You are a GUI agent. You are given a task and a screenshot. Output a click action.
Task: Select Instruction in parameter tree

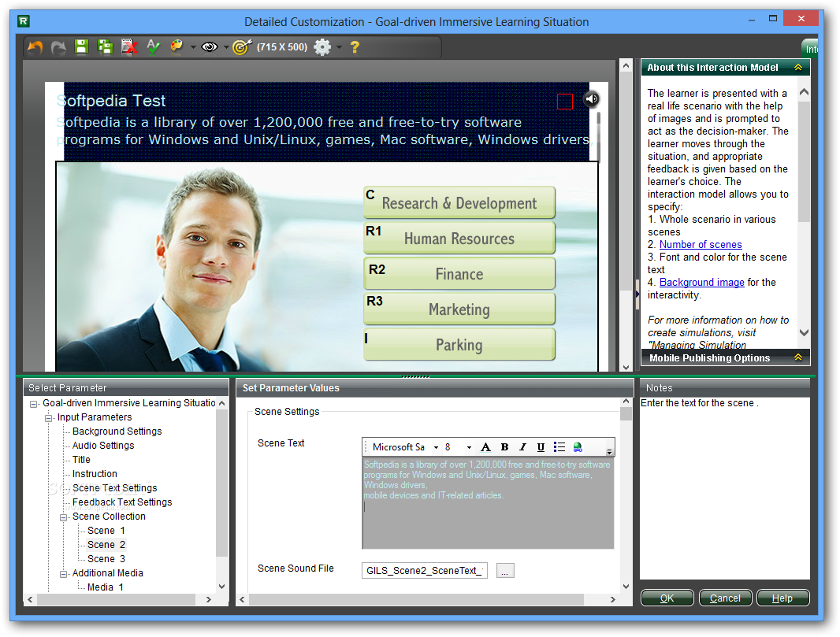point(95,474)
